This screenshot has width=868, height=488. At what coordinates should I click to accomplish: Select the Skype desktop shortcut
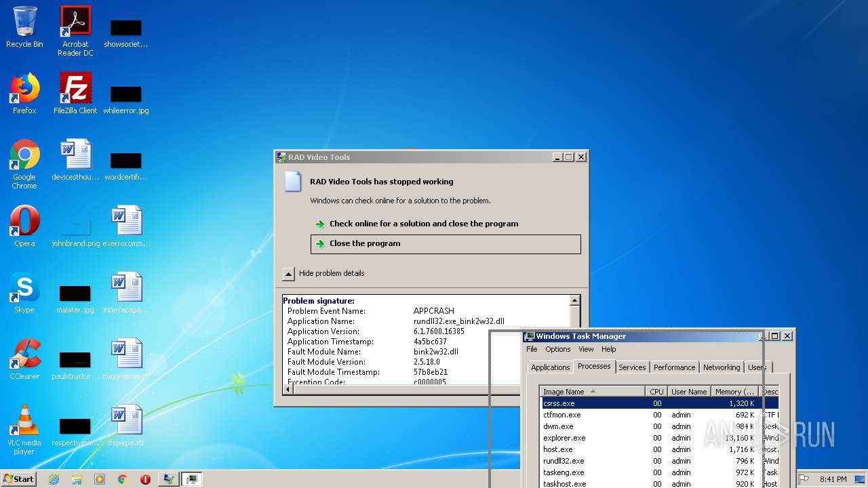24,293
